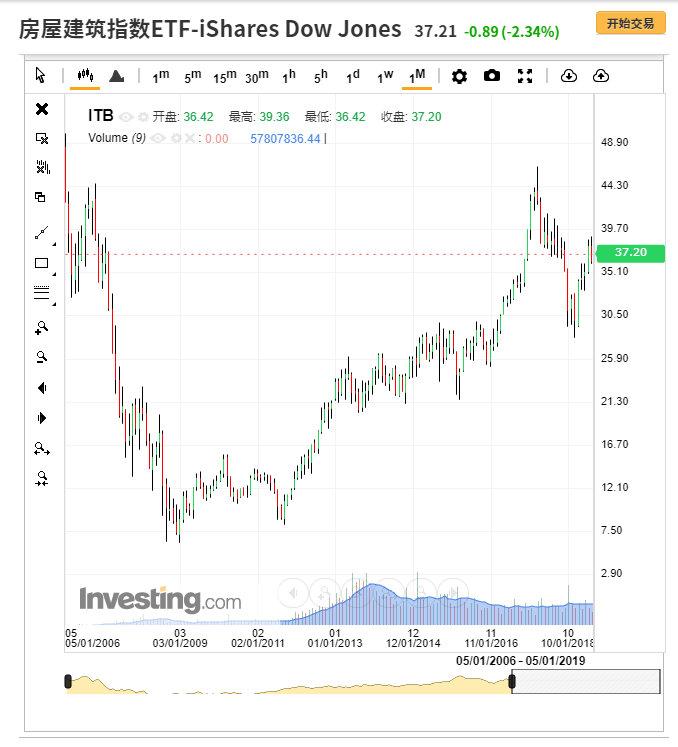Click the 03/01/2009 date axis label
The height and width of the screenshot is (747, 678).
(x=180, y=643)
